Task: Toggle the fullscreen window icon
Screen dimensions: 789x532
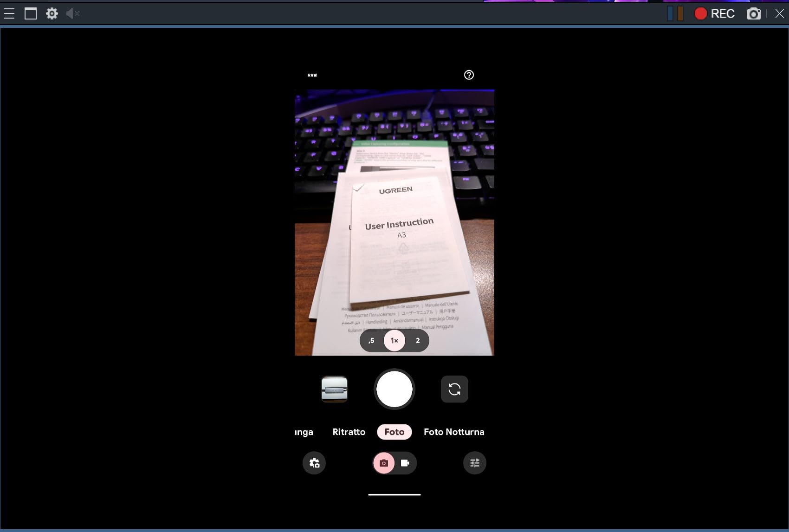Action: tap(31, 13)
